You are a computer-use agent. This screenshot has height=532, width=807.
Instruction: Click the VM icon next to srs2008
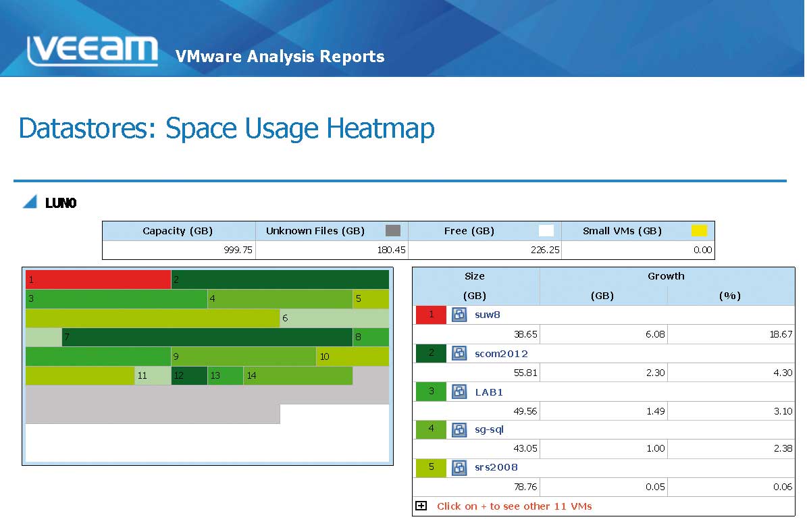459,467
